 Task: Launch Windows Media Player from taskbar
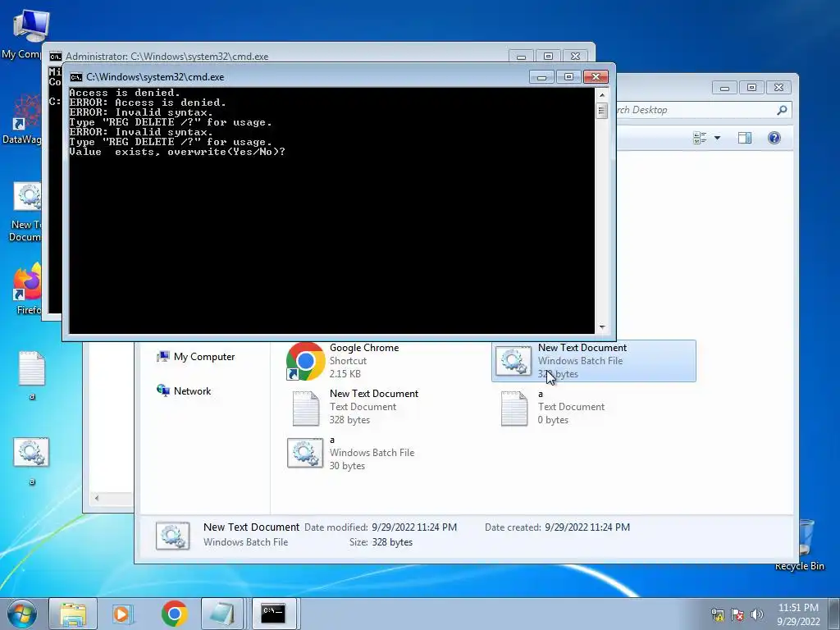pos(122,614)
